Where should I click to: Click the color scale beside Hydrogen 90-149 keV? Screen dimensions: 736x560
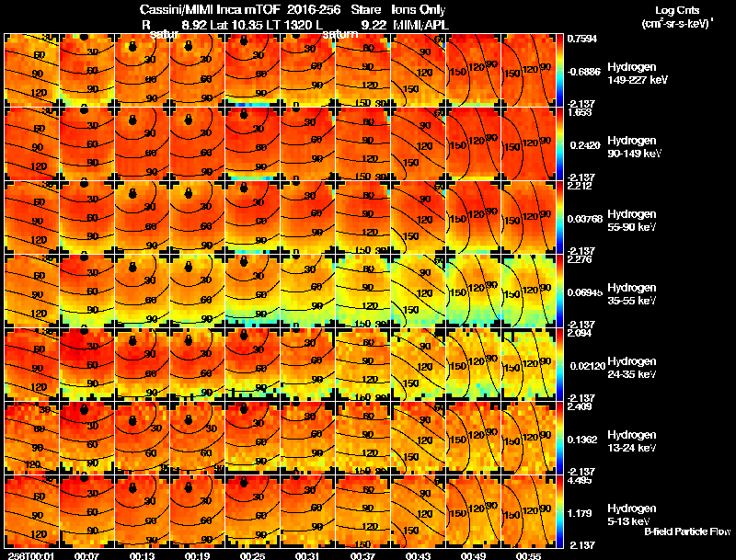tap(559, 143)
